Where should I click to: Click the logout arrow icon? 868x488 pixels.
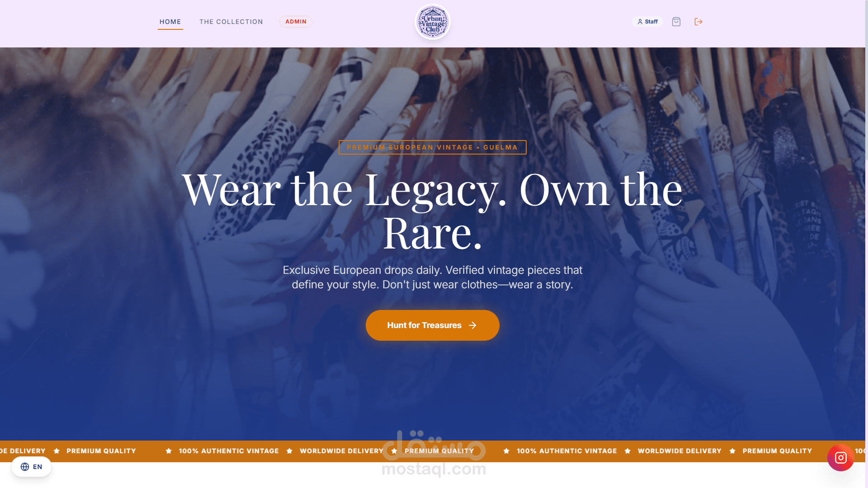pyautogui.click(x=698, y=22)
